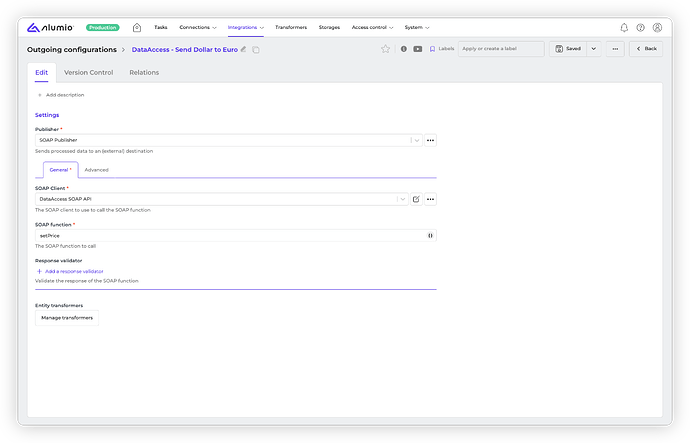This screenshot has width=690, height=443.
Task: Click DataAccess - Send Dollar to Euro title
Action: (x=185, y=50)
